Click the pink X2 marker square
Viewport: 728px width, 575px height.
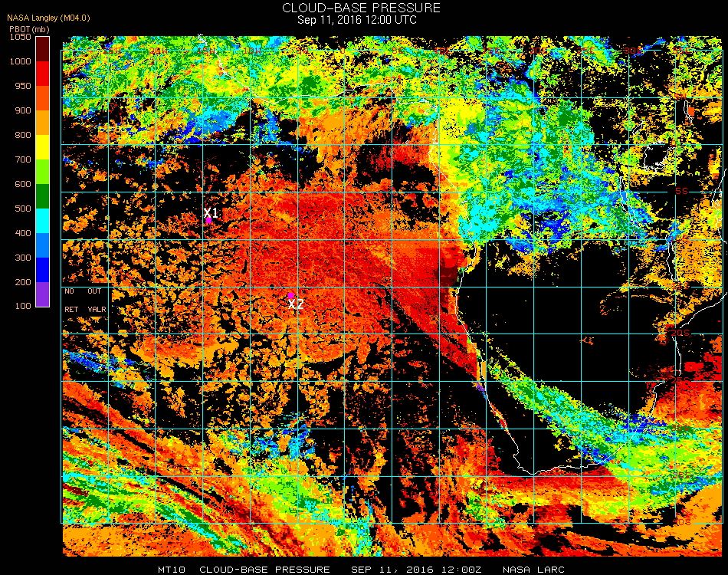[x=290, y=295]
